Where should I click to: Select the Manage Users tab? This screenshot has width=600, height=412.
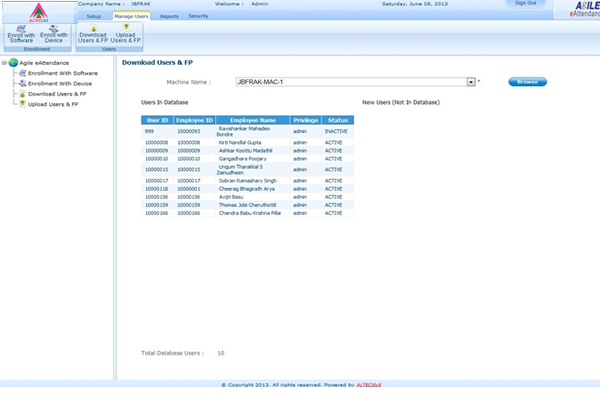tap(131, 16)
